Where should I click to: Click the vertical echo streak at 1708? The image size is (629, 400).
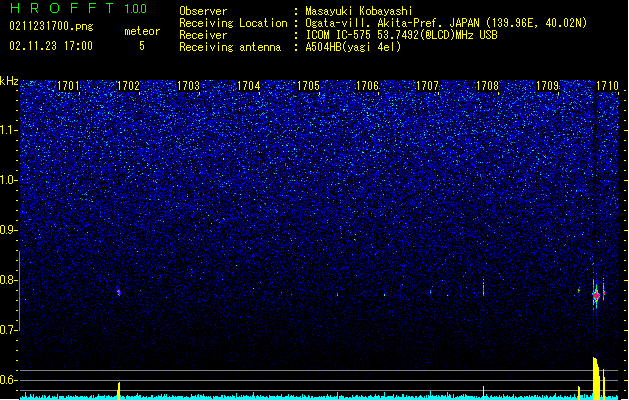[483, 288]
